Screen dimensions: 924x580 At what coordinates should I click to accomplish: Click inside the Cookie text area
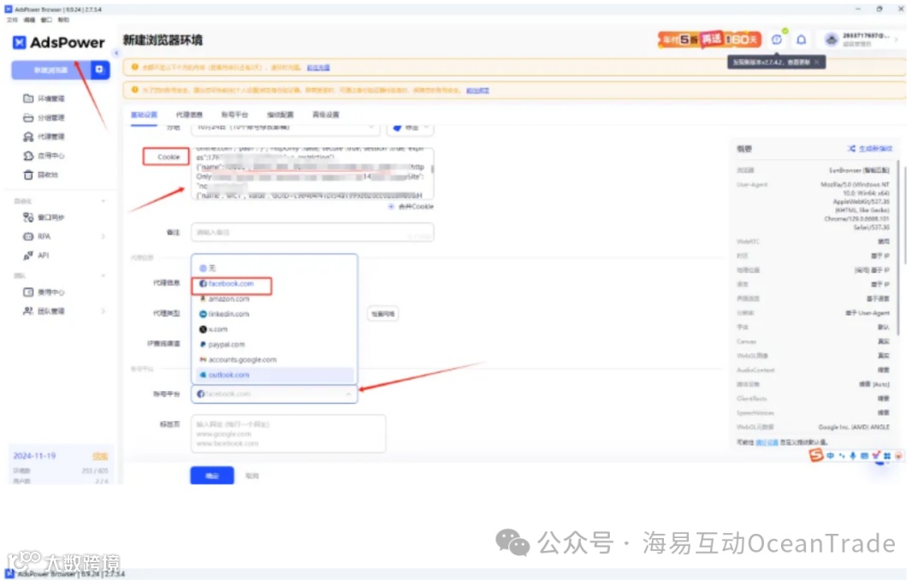click(x=312, y=174)
